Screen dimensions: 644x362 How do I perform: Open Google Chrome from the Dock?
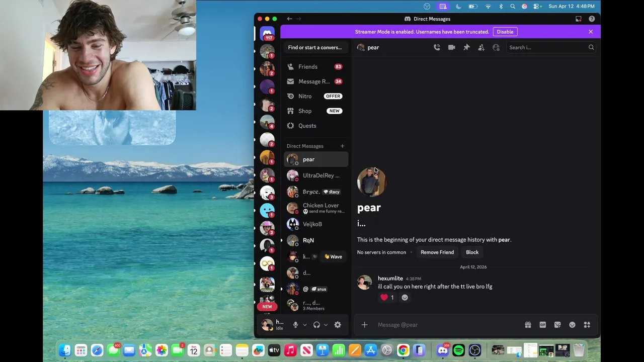pos(403,350)
